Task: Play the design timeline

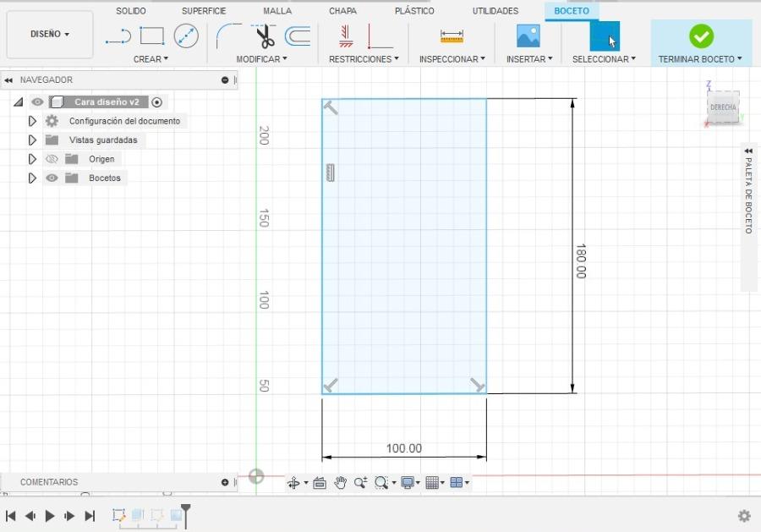Action: click(50, 515)
